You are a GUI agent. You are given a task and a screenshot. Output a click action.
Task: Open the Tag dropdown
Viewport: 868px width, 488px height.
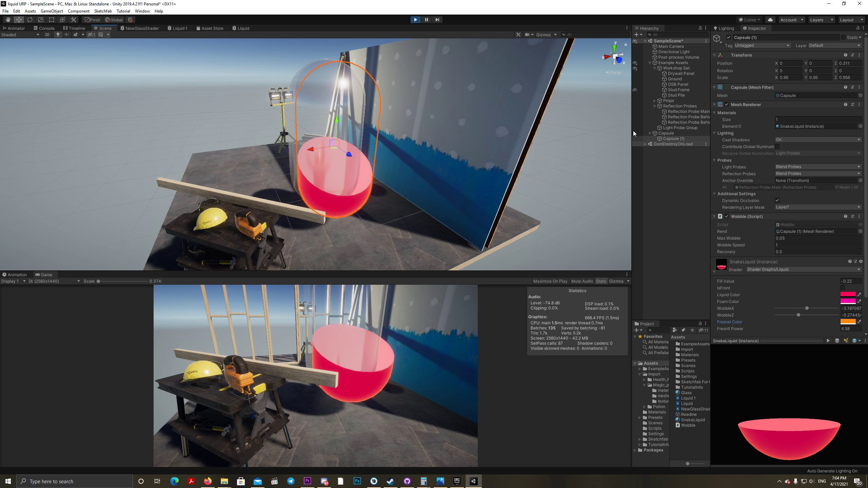coord(762,45)
